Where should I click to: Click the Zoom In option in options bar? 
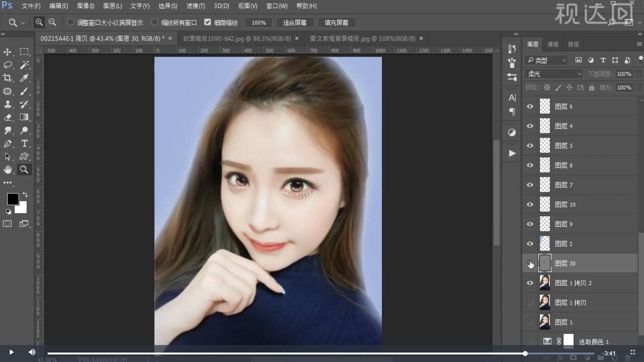(39, 22)
